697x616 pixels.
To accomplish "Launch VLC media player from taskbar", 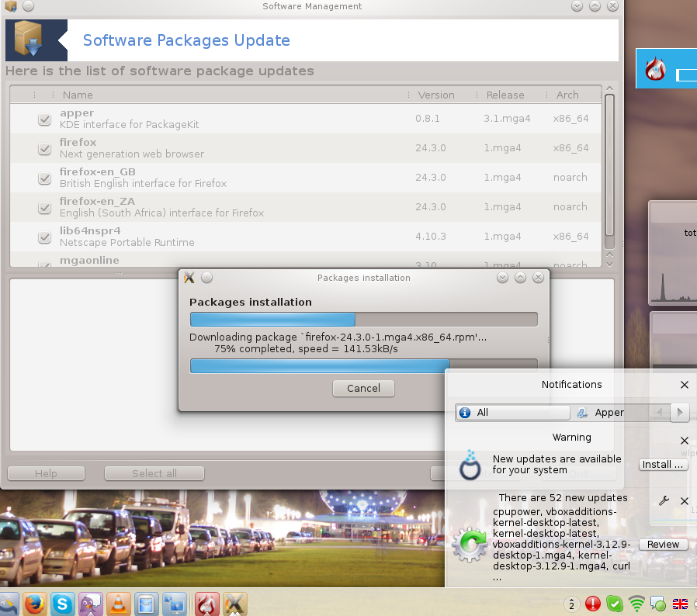I will coord(119,604).
